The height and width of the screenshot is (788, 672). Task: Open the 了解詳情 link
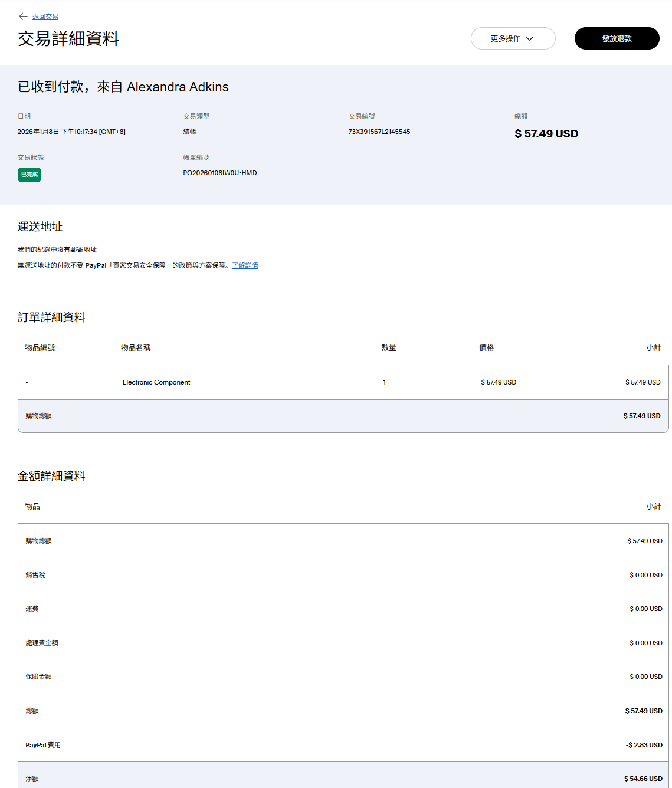coord(245,265)
